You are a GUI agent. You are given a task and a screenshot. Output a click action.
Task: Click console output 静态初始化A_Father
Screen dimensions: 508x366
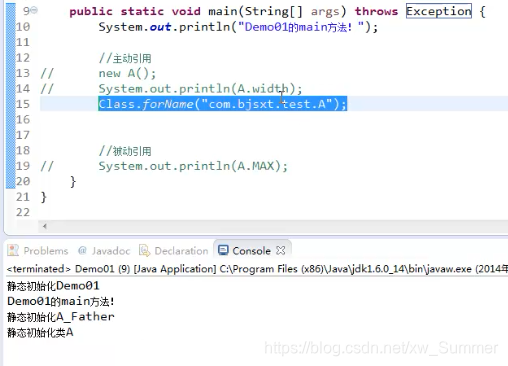pos(61,317)
